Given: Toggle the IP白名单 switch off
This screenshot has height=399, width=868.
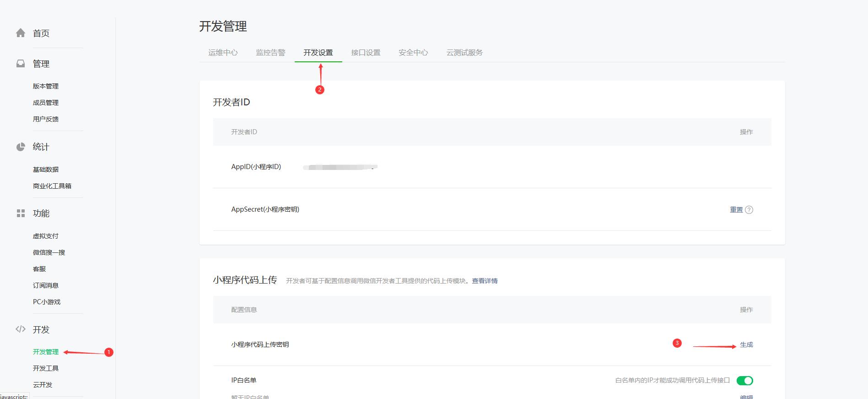Looking at the screenshot, I should click(x=745, y=381).
